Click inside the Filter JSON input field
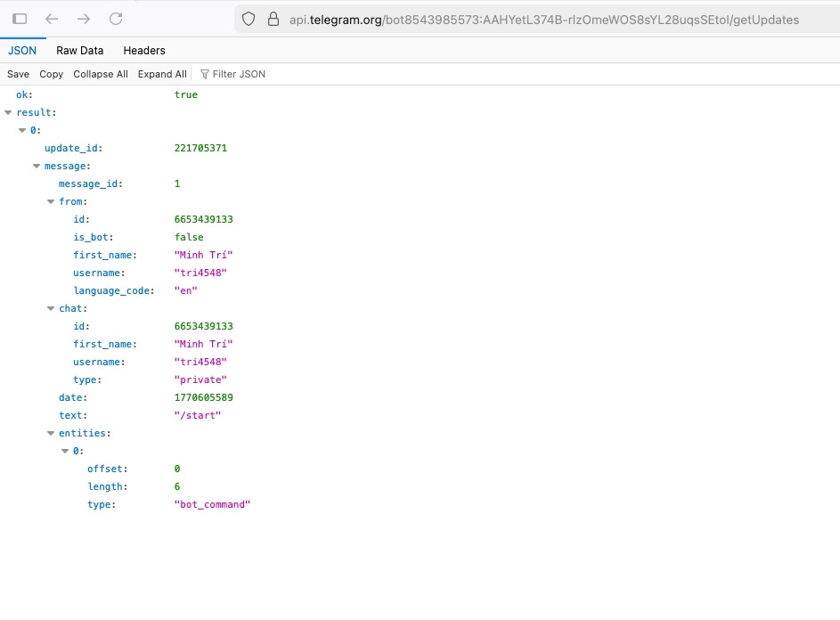Screen dimensions: 840x620 pyautogui.click(x=239, y=74)
